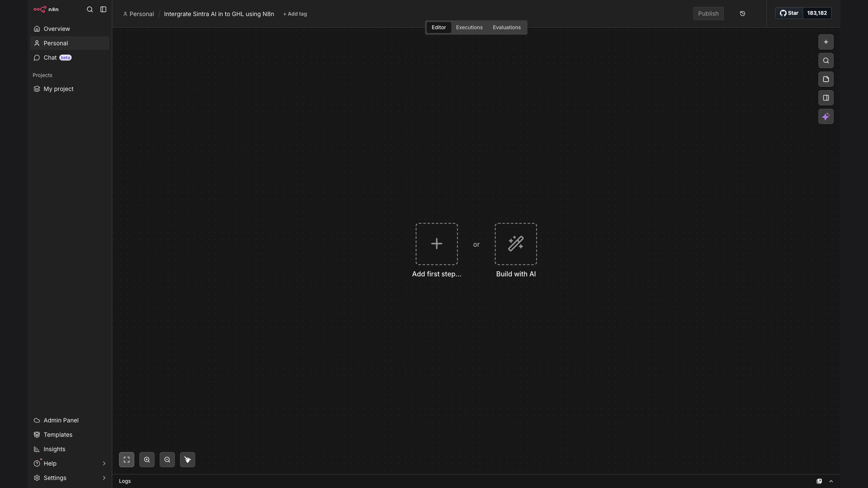The image size is (868, 488).
Task: Expand the Help submenu chevron
Action: click(104, 464)
